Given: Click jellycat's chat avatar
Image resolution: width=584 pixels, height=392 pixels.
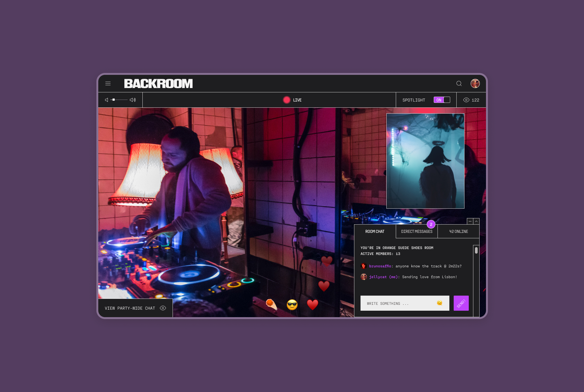Looking at the screenshot, I should point(364,277).
